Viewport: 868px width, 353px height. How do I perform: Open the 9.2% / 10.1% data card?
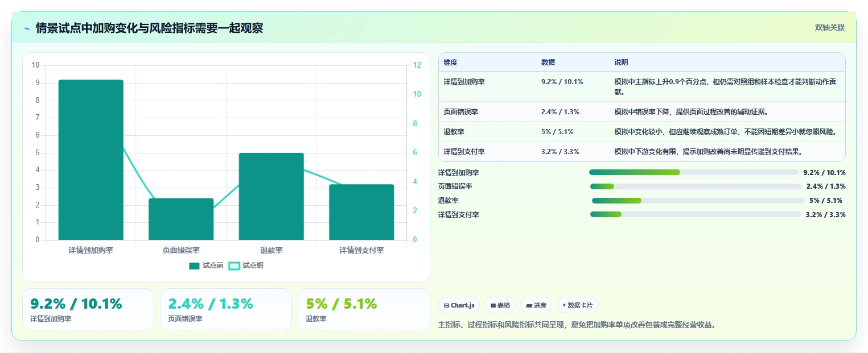(x=88, y=309)
